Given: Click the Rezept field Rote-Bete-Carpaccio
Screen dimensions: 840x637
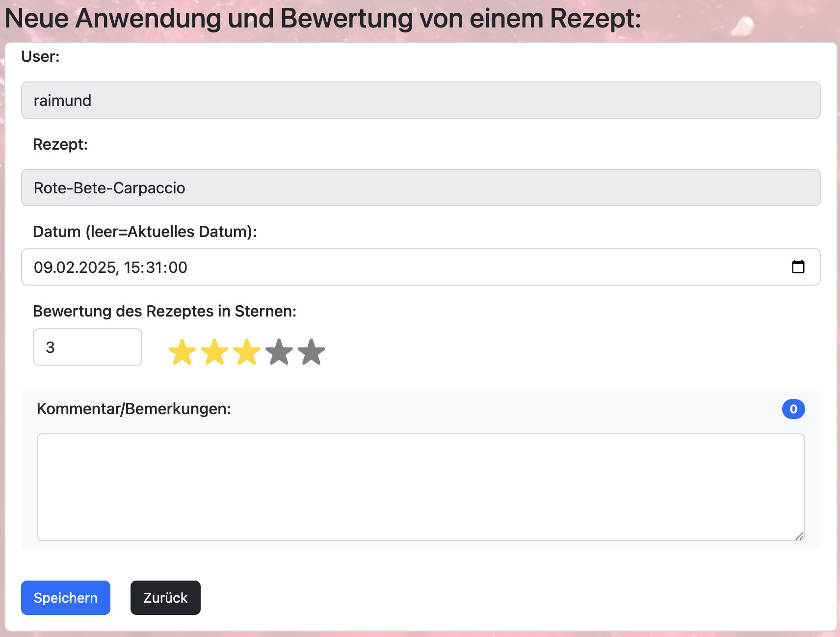Looking at the screenshot, I should tap(421, 187).
